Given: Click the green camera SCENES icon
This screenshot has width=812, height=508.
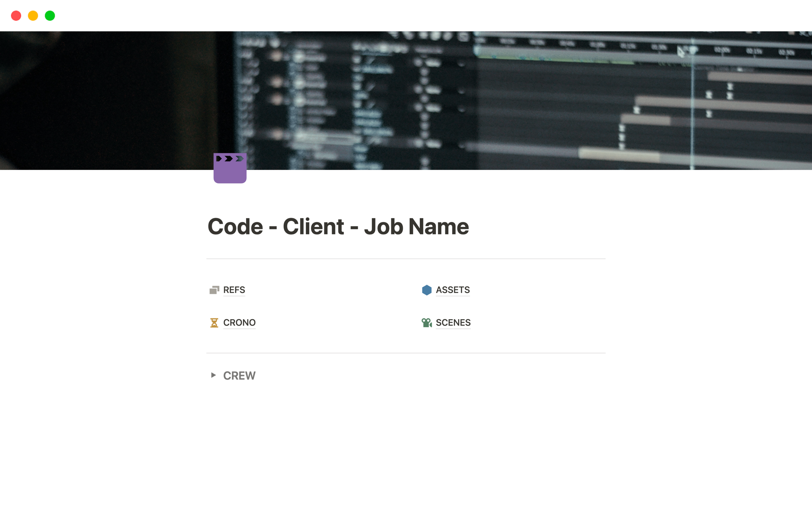Looking at the screenshot, I should [427, 323].
